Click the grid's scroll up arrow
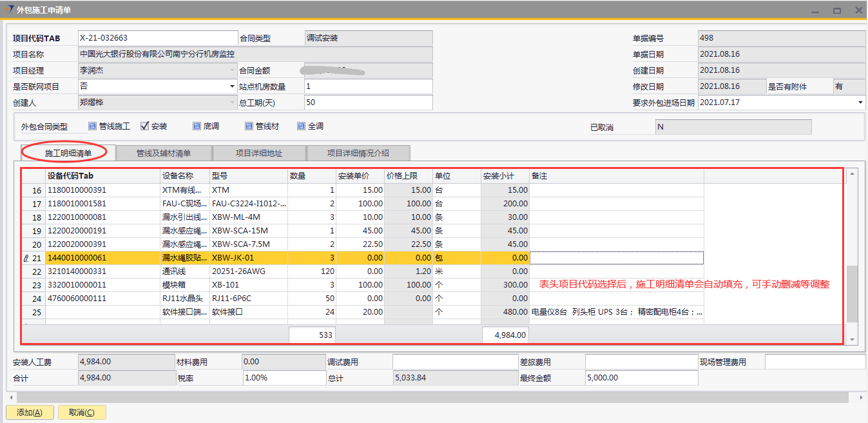 pos(852,173)
